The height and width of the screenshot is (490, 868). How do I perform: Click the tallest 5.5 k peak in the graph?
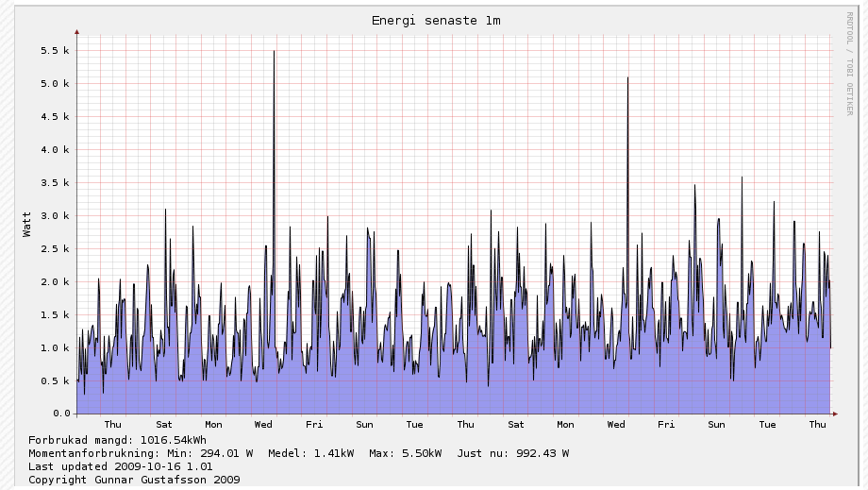point(274,53)
